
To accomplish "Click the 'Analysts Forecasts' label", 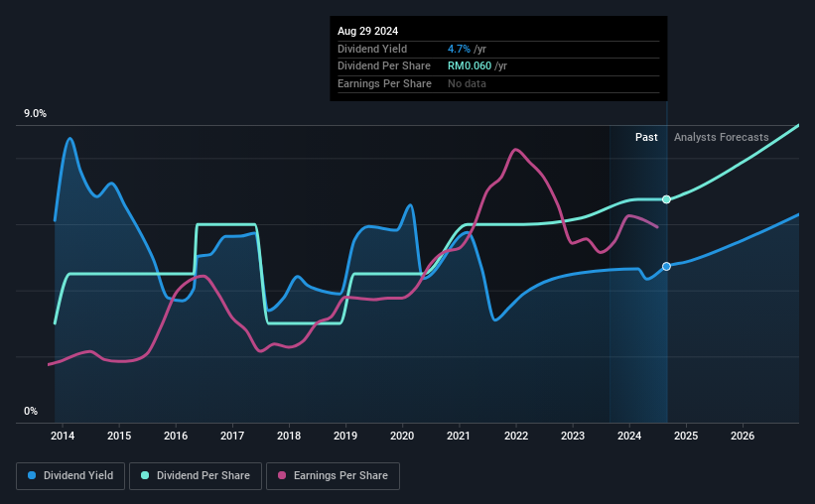I will tap(721, 137).
